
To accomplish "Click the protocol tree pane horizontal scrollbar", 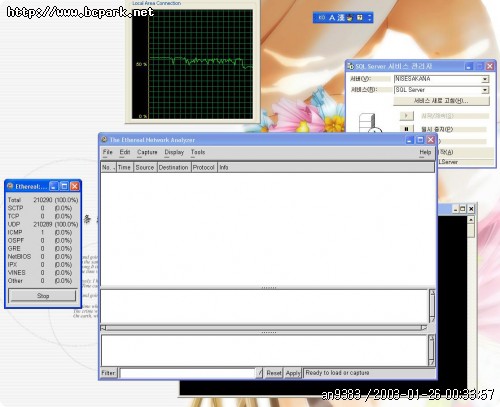I will click(x=264, y=328).
